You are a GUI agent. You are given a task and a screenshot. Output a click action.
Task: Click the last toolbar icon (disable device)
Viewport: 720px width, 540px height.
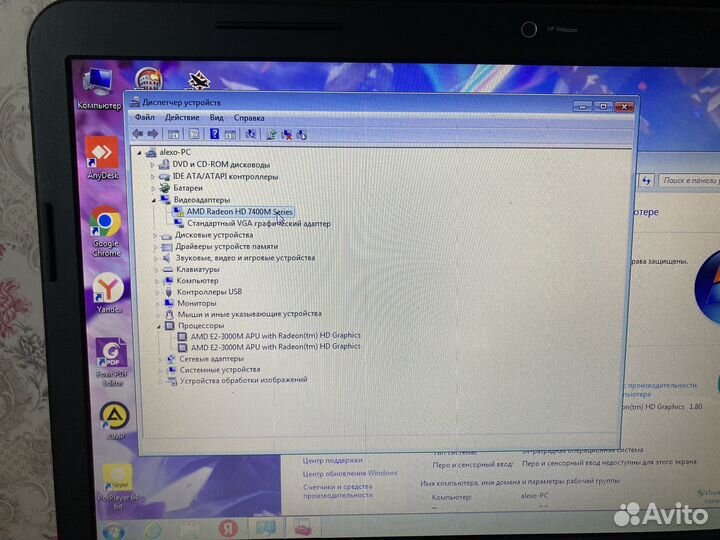(x=302, y=135)
